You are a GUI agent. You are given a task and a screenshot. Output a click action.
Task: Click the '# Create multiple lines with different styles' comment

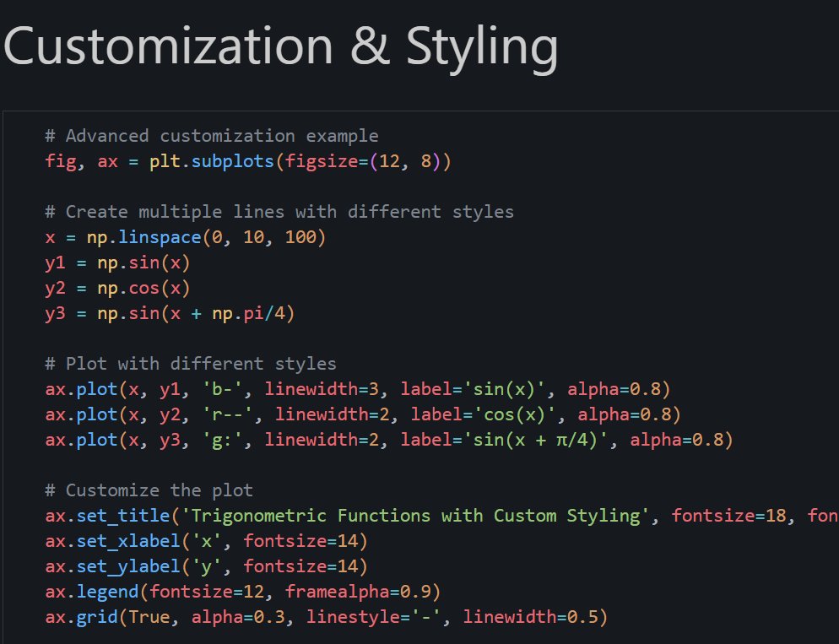(x=279, y=212)
